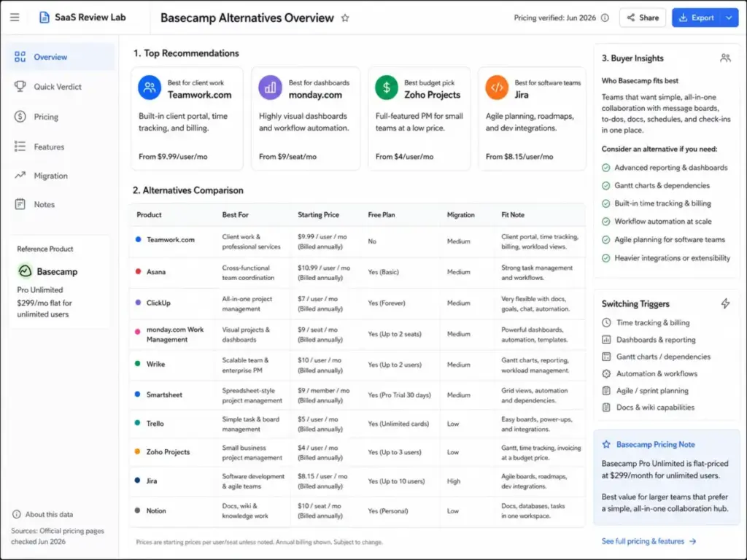Click the About this data info icon
Viewport: 747px width, 560px height.
click(16, 514)
